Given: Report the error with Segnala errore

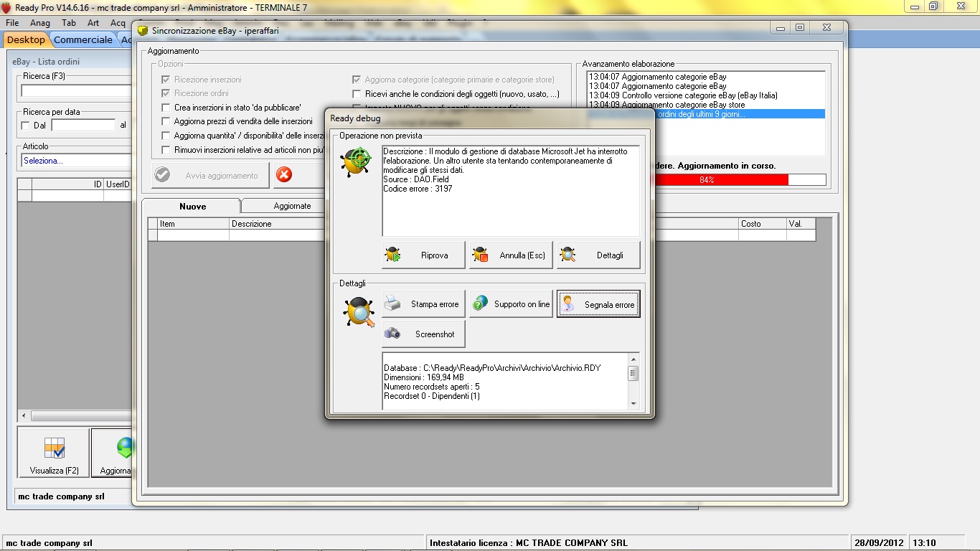Looking at the screenshot, I should pos(598,304).
